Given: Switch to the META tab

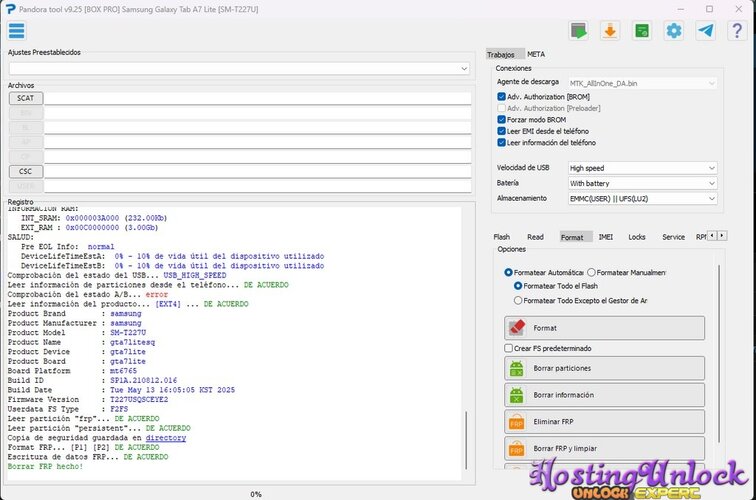Looking at the screenshot, I should click(536, 54).
